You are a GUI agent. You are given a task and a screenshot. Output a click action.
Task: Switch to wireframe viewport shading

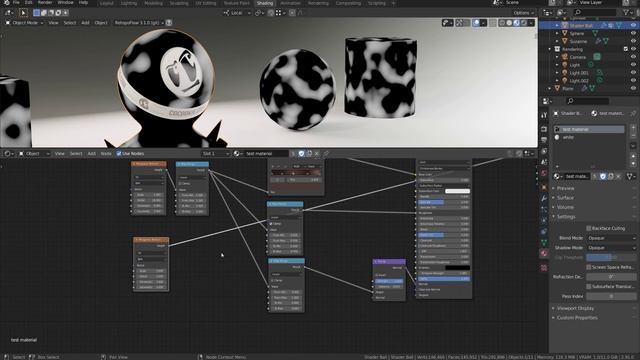(502, 23)
